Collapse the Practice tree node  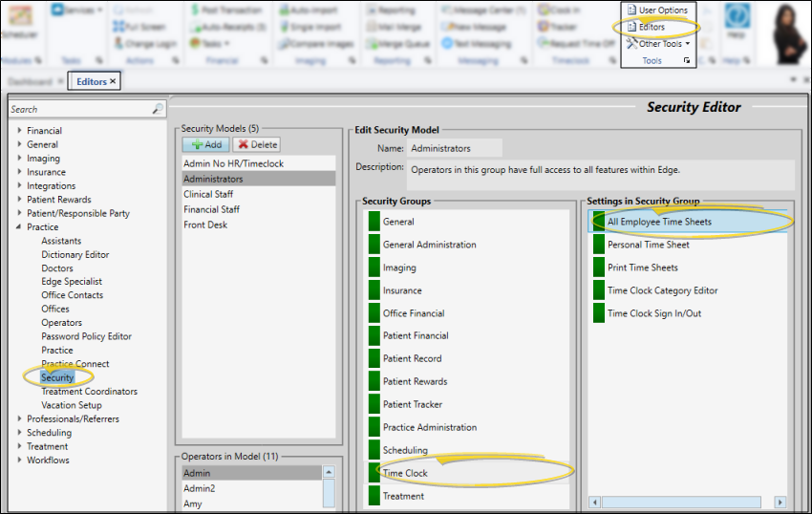point(19,227)
